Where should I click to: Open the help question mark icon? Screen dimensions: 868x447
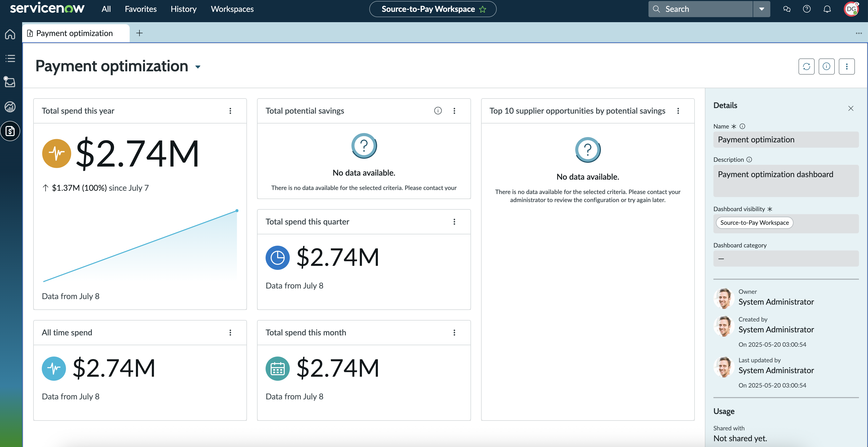point(806,9)
